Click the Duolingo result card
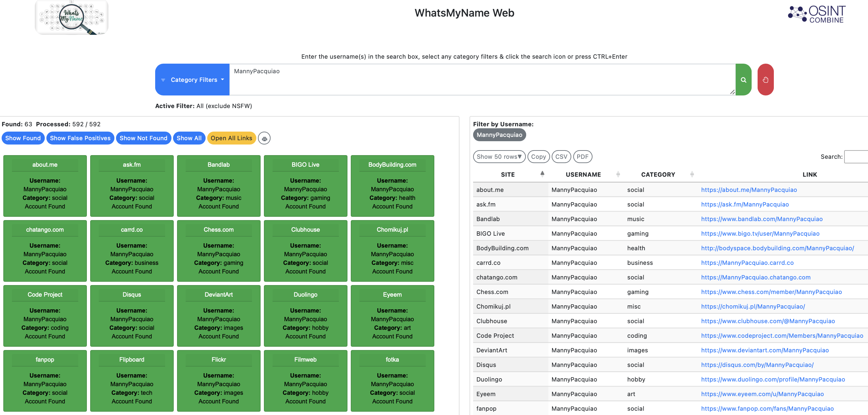 306,316
